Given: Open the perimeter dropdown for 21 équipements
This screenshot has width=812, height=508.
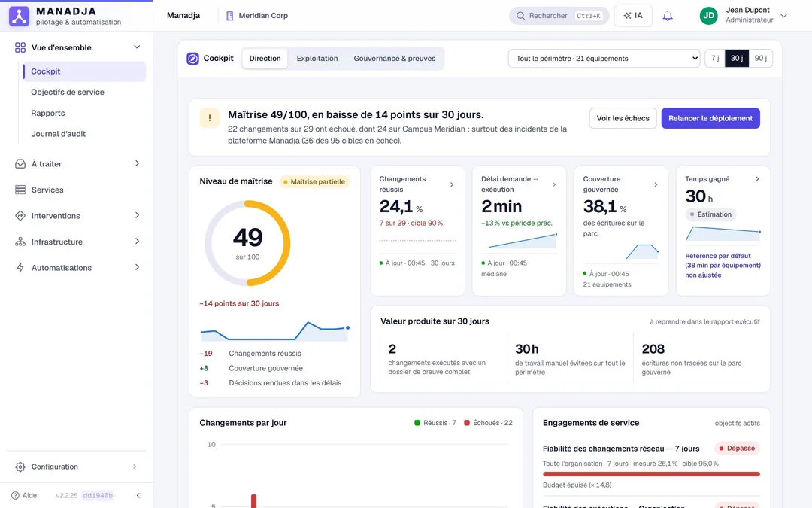Looking at the screenshot, I should click(604, 59).
